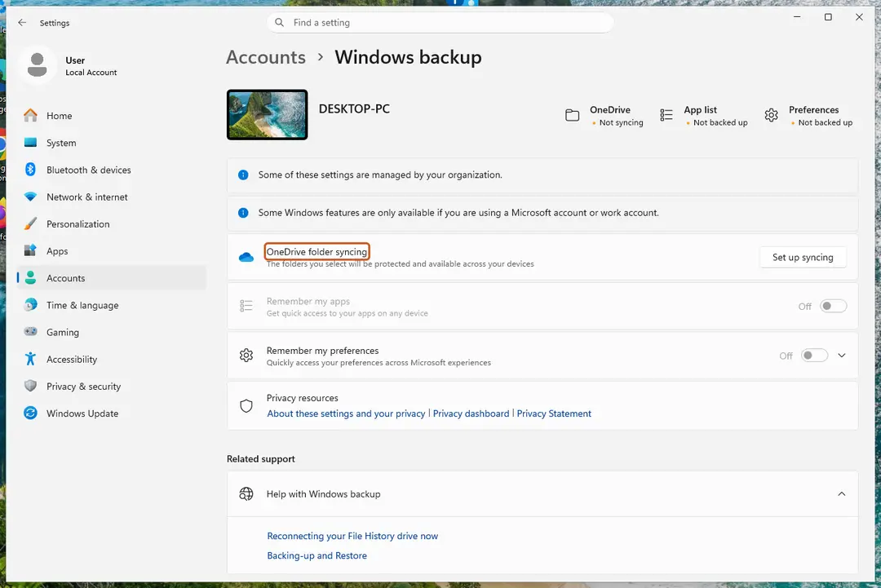Click the Home house icon
The image size is (881, 588).
pos(30,116)
